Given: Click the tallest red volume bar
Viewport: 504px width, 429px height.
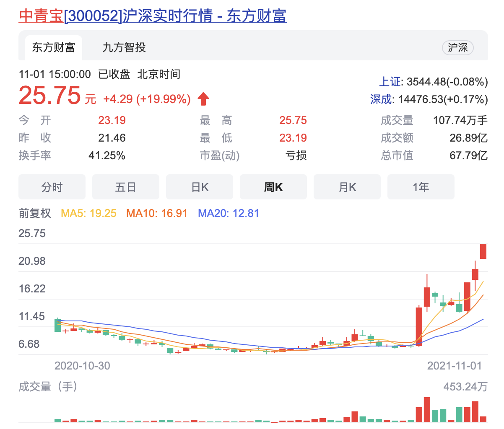Looking at the screenshot, I should (427, 410).
